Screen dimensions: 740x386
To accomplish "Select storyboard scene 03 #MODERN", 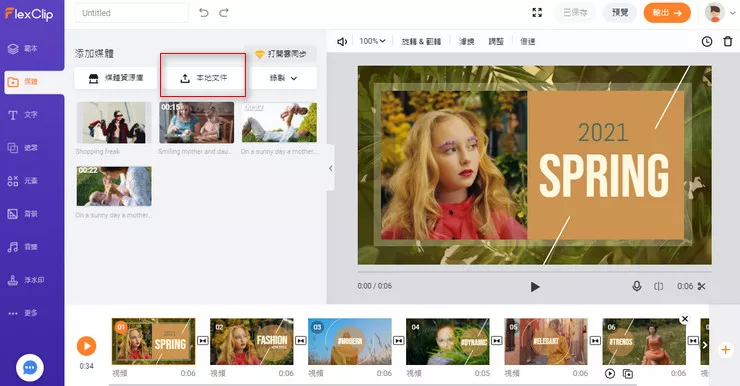I will [x=350, y=341].
